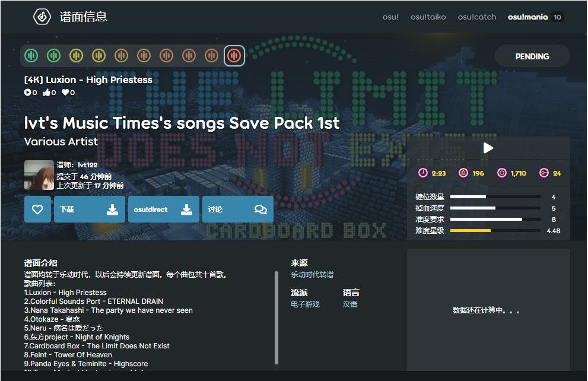Image resolution: width=588 pixels, height=381 pixels.
Task: Click the osu! logo icon in header
Action: point(42,17)
